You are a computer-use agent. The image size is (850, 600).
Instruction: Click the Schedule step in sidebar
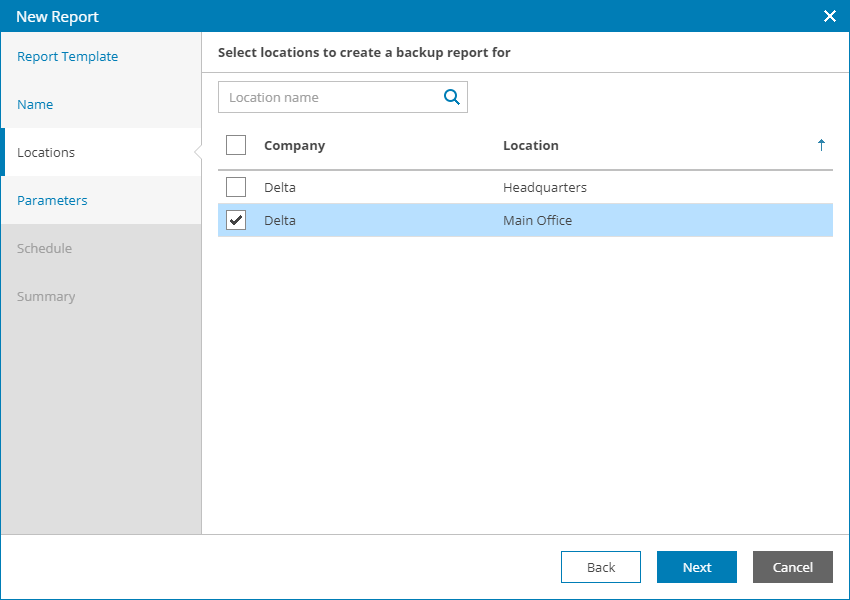(44, 249)
